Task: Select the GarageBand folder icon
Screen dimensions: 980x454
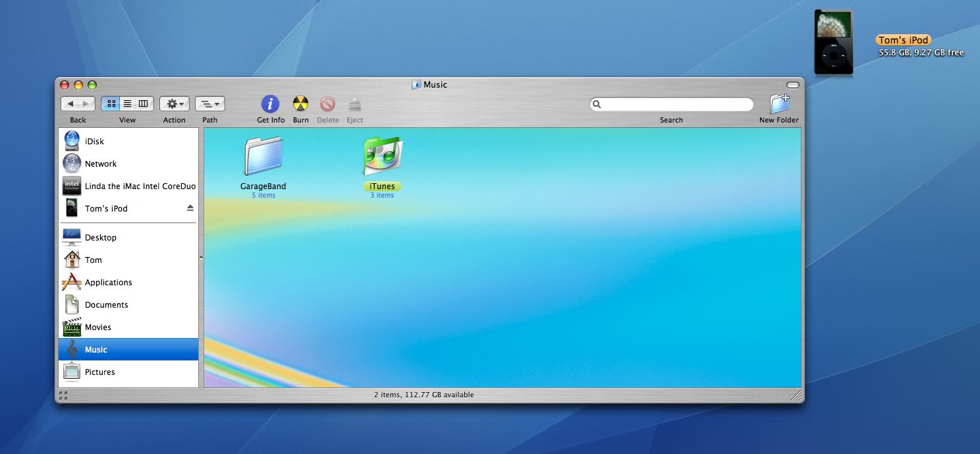Action: click(x=263, y=156)
